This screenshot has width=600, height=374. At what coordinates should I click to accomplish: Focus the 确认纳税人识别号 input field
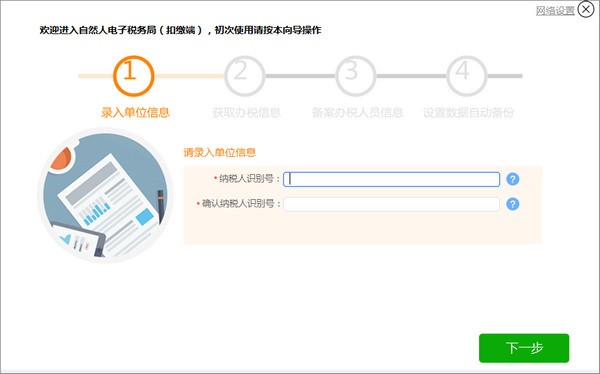391,204
